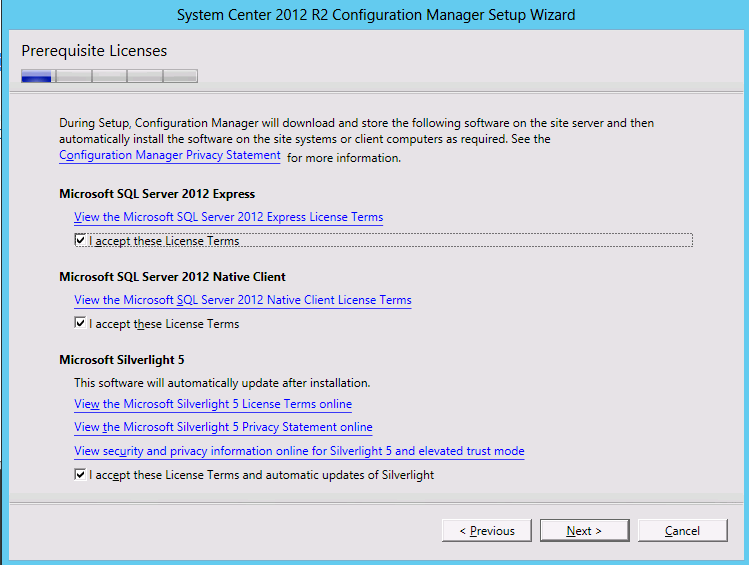Image resolution: width=749 pixels, height=565 pixels.
Task: Click the Setup Wizard window title bar
Action: point(375,15)
